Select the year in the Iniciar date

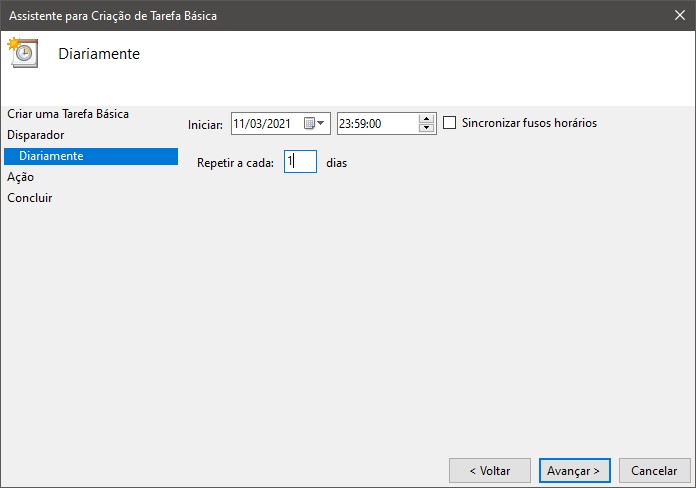[x=281, y=123]
